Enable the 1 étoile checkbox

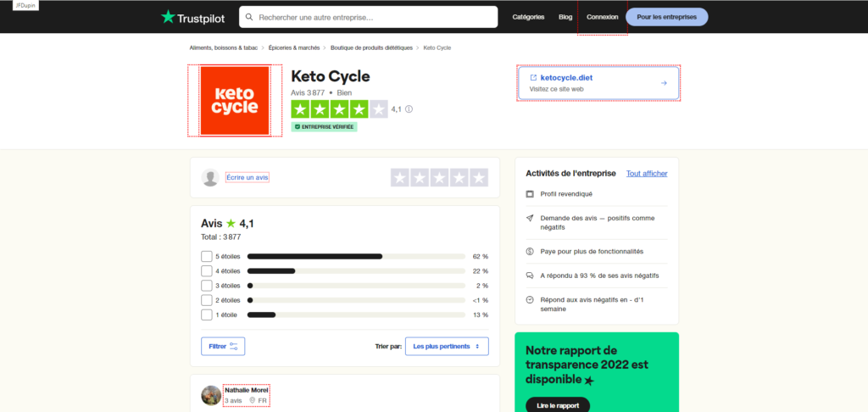pos(207,315)
